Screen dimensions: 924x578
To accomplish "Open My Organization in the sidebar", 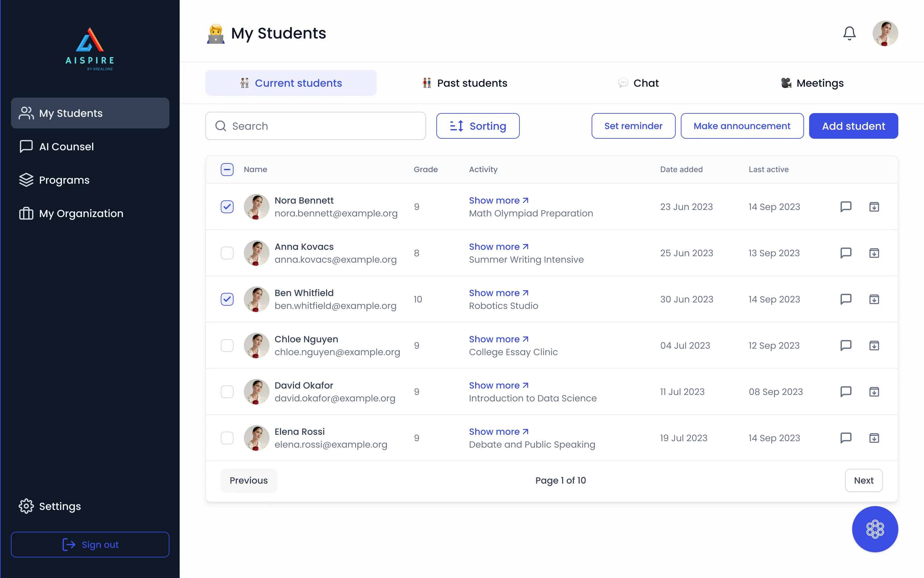I will (x=90, y=213).
